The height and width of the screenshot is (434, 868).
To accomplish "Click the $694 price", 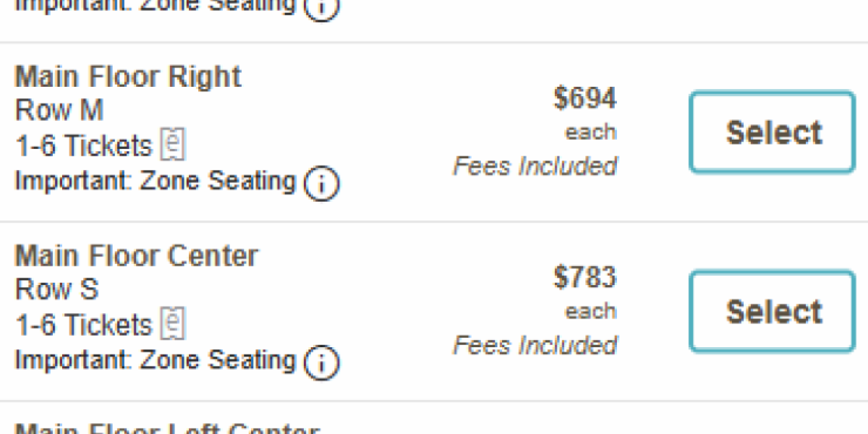I will pos(585,98).
